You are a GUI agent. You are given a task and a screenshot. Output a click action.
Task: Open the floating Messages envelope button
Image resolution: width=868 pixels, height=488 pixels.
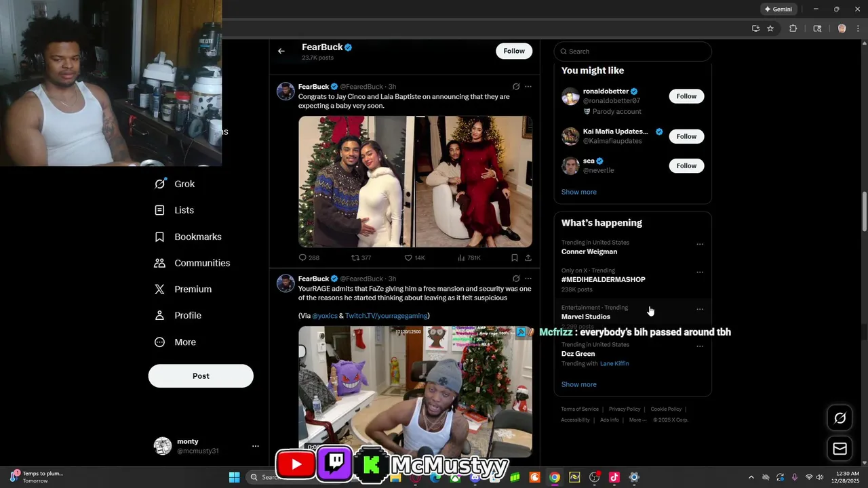tap(840, 449)
